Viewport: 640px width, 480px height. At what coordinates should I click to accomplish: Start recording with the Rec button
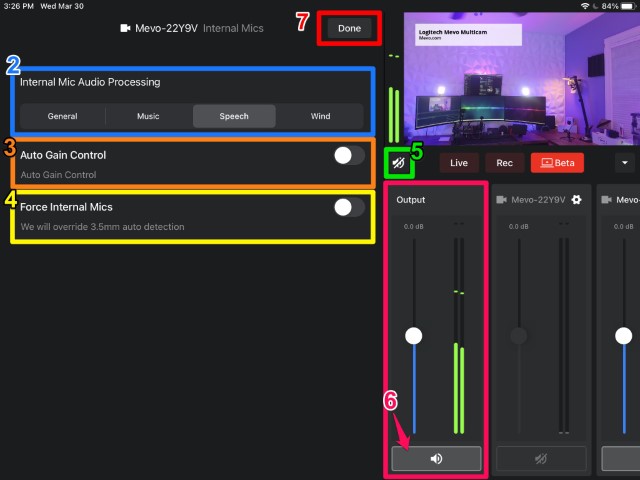point(505,162)
